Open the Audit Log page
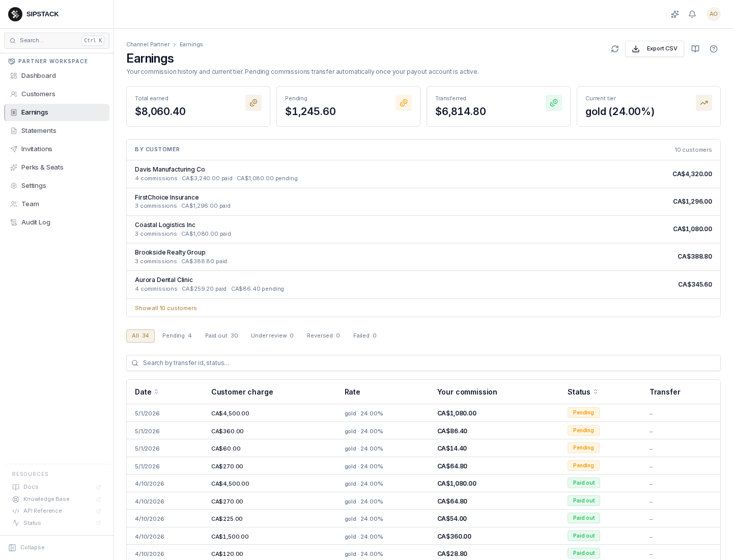Screen dimensions: 733x560 pyautogui.click(x=57, y=222)
